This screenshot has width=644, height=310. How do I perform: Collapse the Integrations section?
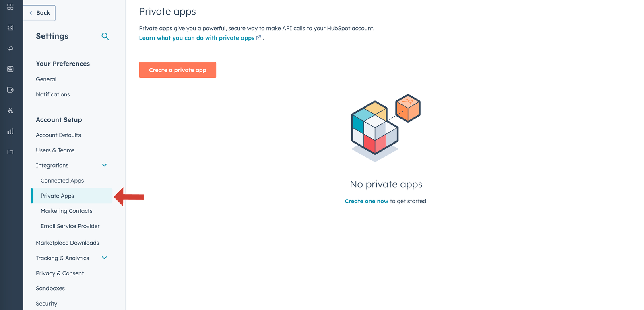[x=104, y=165]
